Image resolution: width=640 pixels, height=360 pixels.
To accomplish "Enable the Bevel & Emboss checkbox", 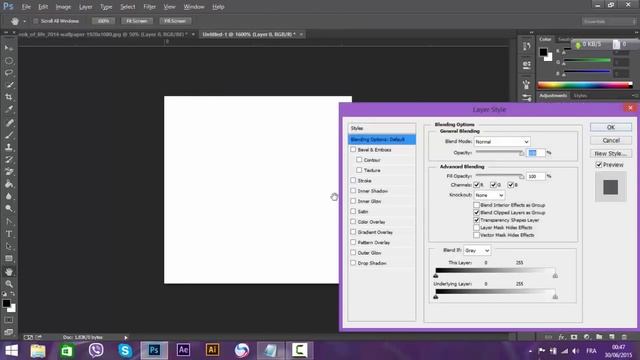I will (x=353, y=150).
